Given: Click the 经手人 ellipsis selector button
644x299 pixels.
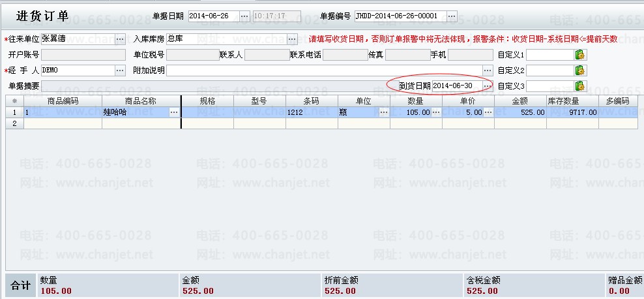Looking at the screenshot, I should pos(120,71).
